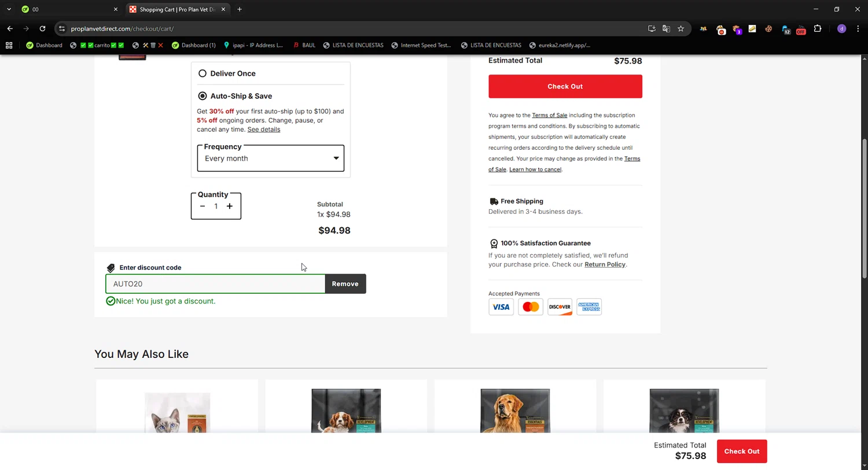868x470 pixels.
Task: Open the first Terms of Sale link
Action: point(550,116)
